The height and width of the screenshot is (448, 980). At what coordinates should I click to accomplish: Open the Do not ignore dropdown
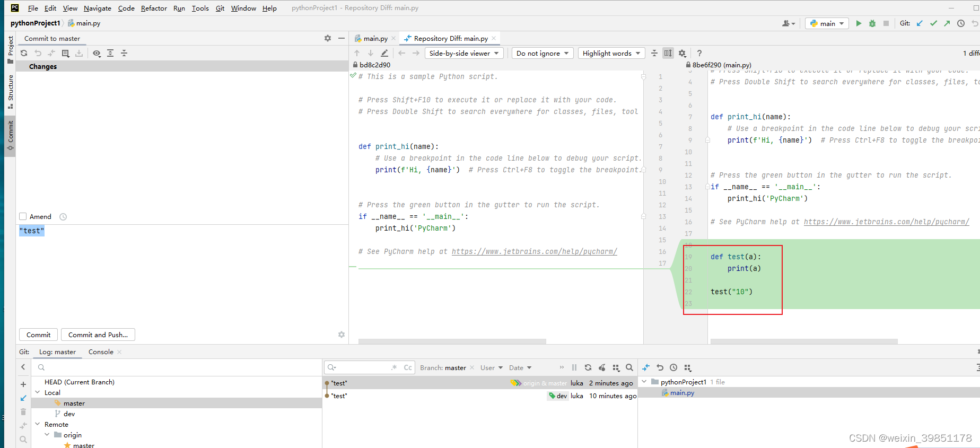click(542, 53)
